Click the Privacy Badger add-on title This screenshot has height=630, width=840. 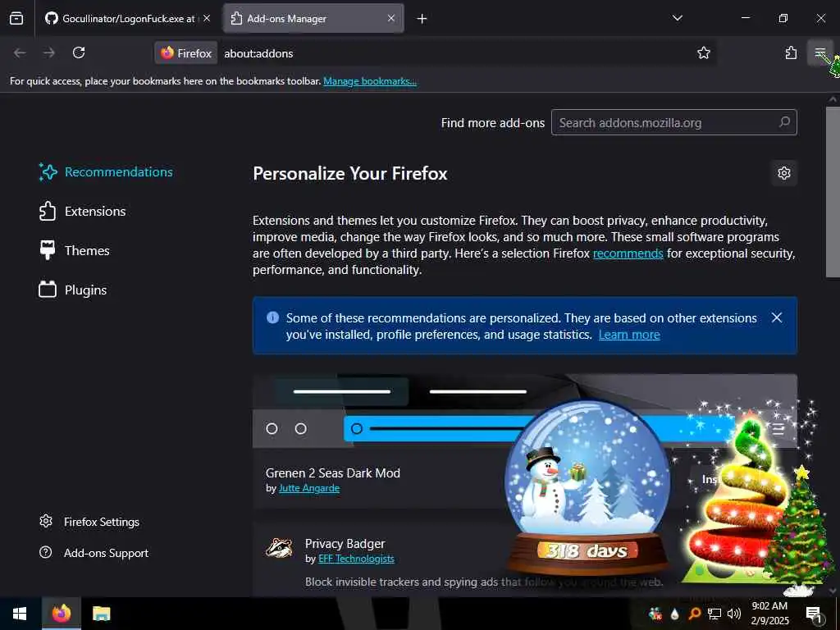tap(345, 543)
